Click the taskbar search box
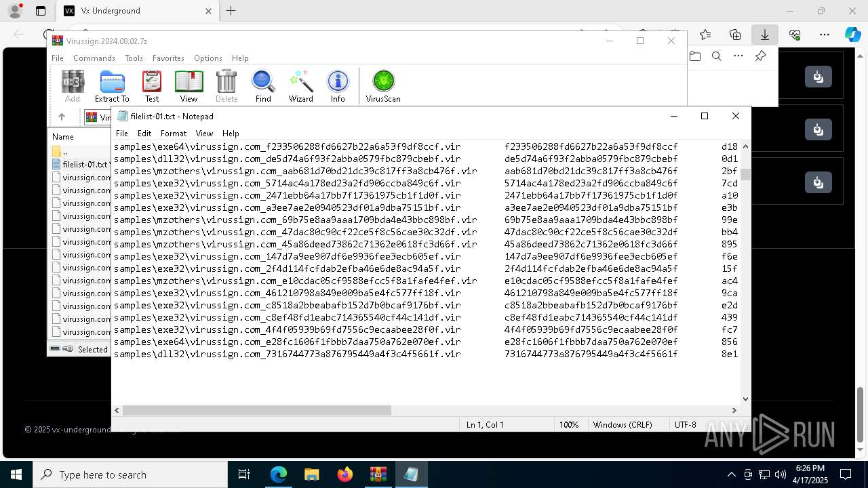This screenshot has height=488, width=868. click(130, 474)
